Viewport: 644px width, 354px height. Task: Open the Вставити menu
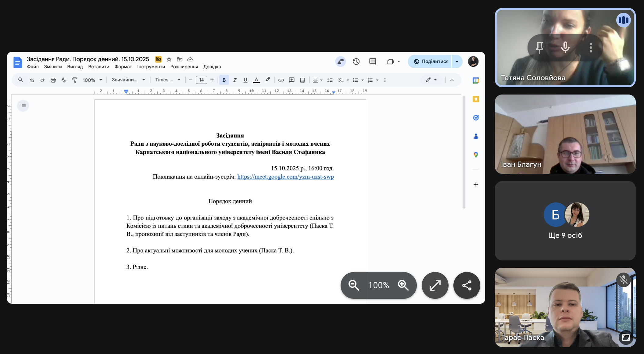(x=98, y=67)
